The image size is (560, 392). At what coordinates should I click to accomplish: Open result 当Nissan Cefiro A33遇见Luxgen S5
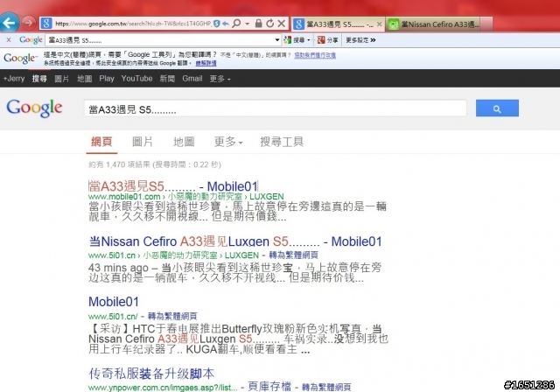point(235,241)
